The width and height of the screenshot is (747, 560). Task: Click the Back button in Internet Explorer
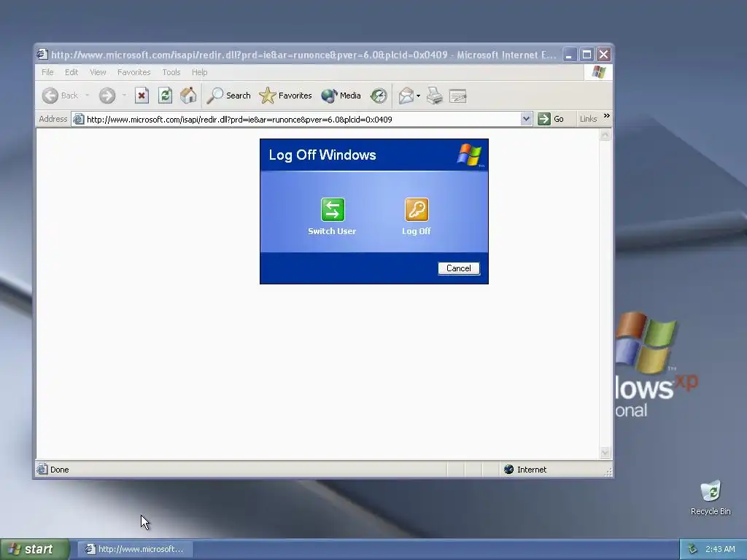[x=60, y=96]
